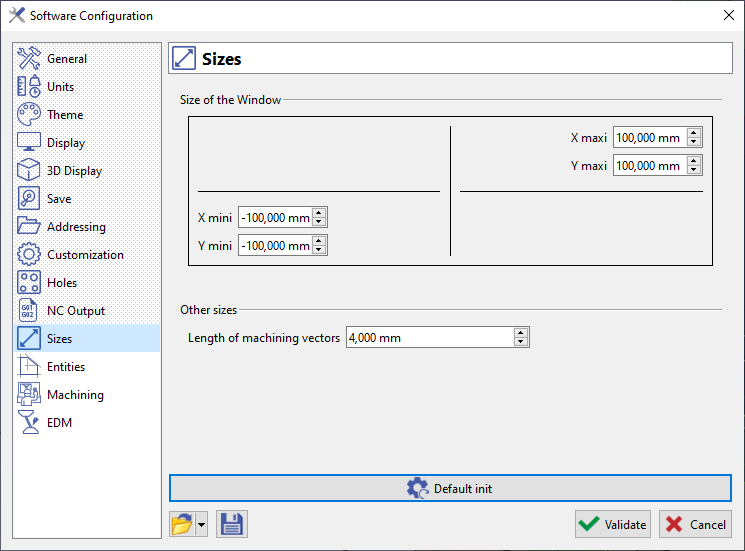Image resolution: width=745 pixels, height=551 pixels.
Task: Decrease machining vectors length with down arrow
Action: coord(521,342)
